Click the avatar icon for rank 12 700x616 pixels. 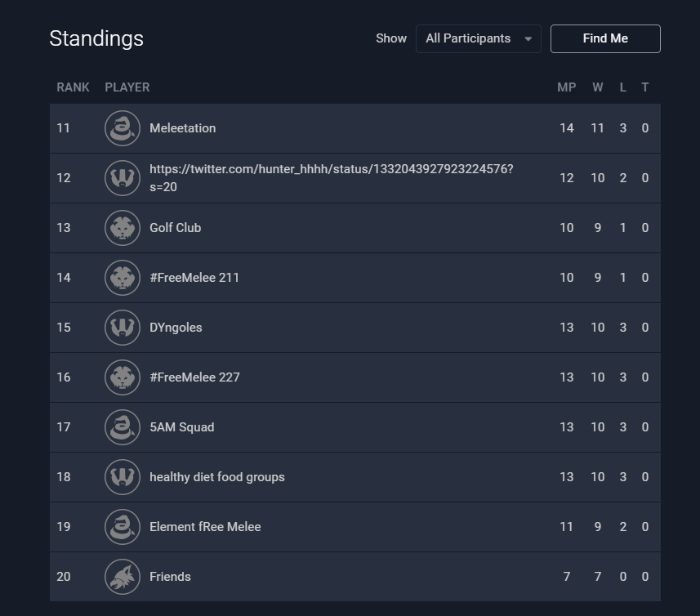coord(123,178)
